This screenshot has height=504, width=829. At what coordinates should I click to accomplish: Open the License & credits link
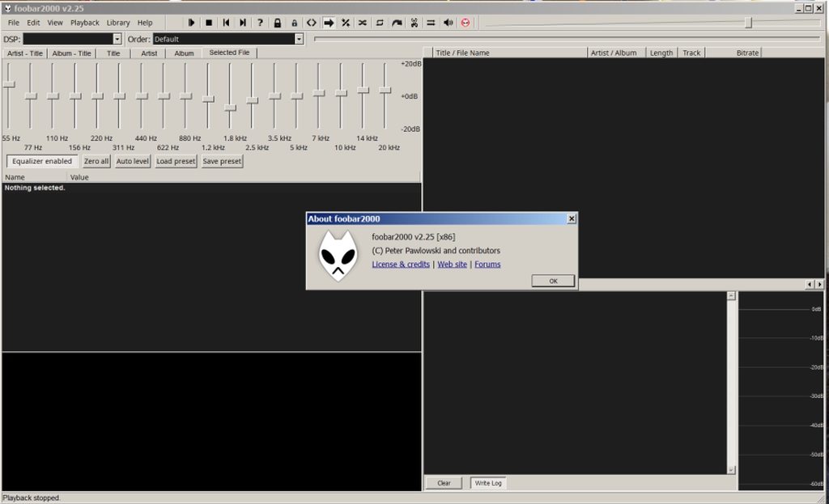point(401,265)
